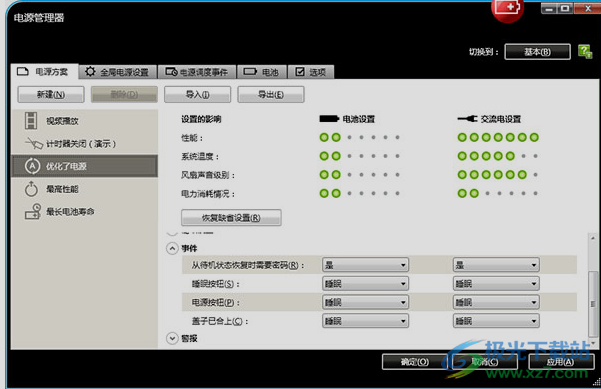This screenshot has width=601, height=389.
Task: Select the 最高性能 power plan
Action: coord(85,189)
